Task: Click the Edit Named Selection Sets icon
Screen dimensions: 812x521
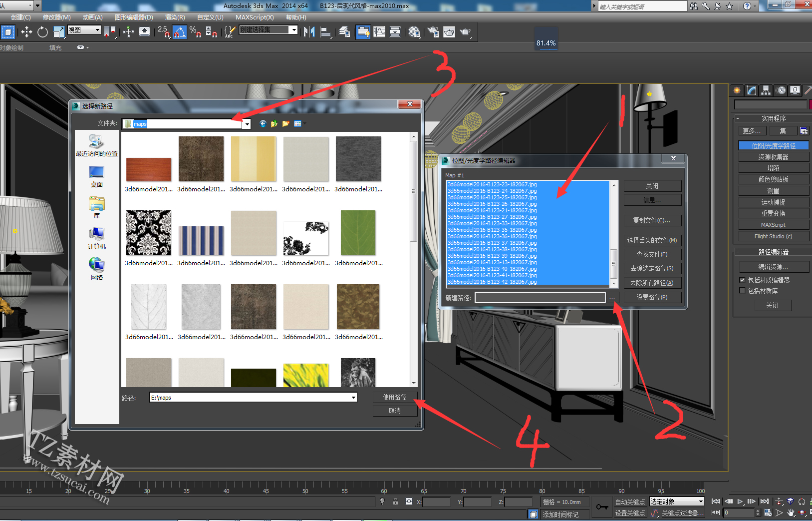Action: [229, 32]
